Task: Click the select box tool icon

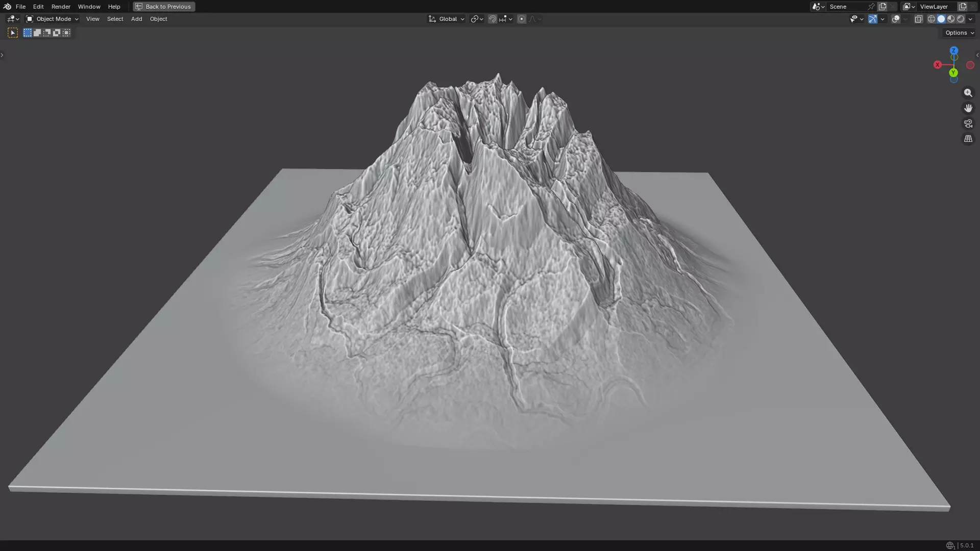Action: (x=13, y=33)
